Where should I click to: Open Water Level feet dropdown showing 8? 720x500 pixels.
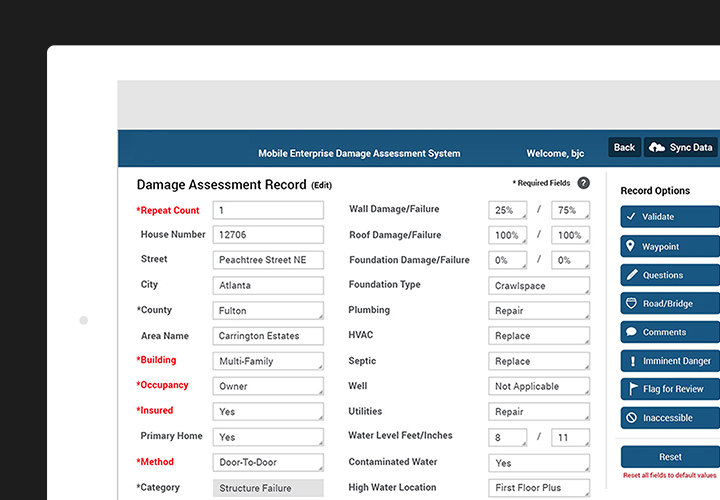[508, 438]
